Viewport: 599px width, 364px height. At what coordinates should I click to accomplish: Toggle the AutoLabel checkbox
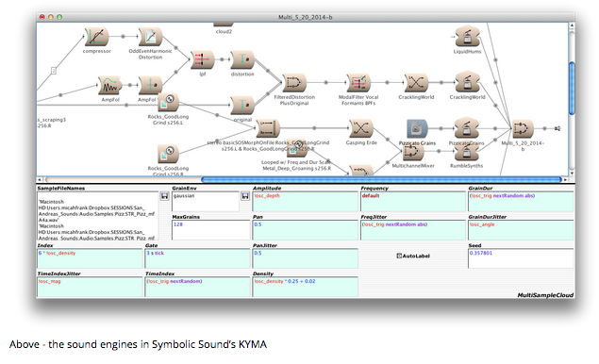[x=399, y=256]
